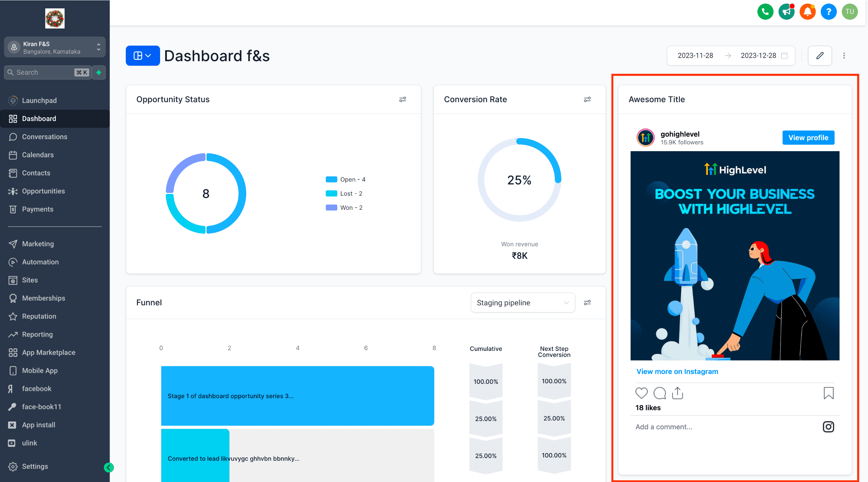Toggle the Open - 4 legend swatch
The height and width of the screenshot is (482, 868).
331,179
